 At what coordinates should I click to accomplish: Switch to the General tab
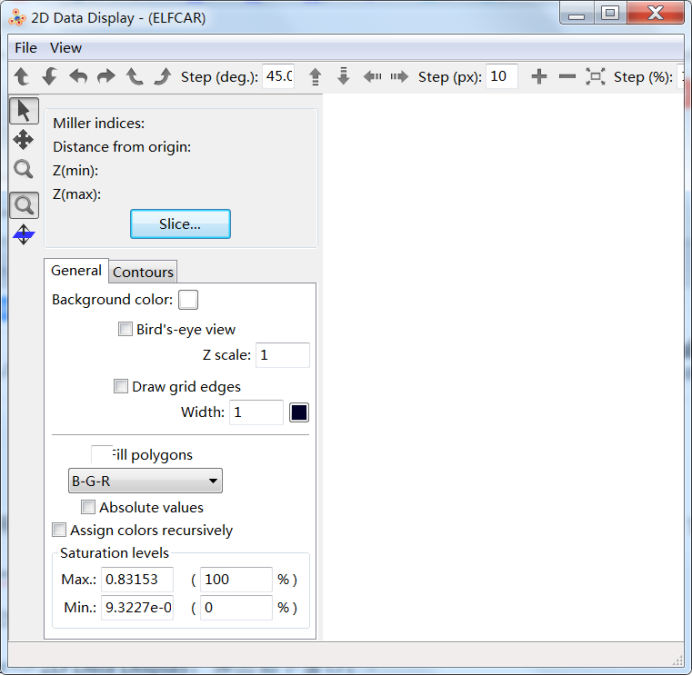point(76,270)
